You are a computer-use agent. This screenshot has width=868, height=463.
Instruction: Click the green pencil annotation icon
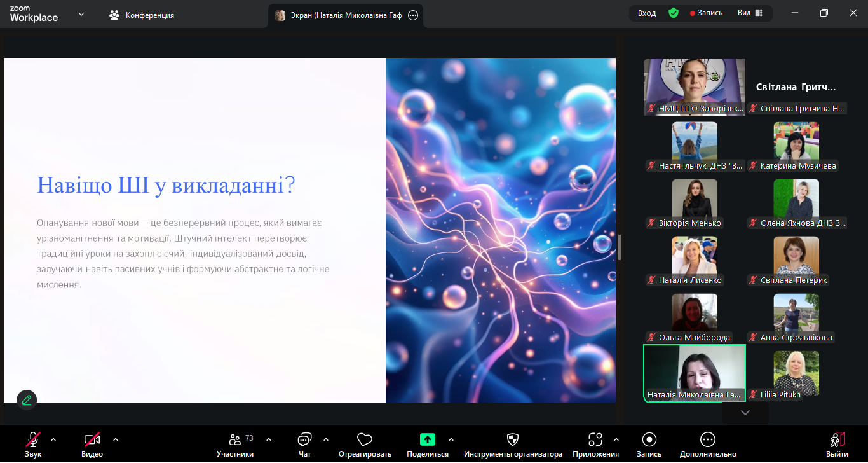27,399
